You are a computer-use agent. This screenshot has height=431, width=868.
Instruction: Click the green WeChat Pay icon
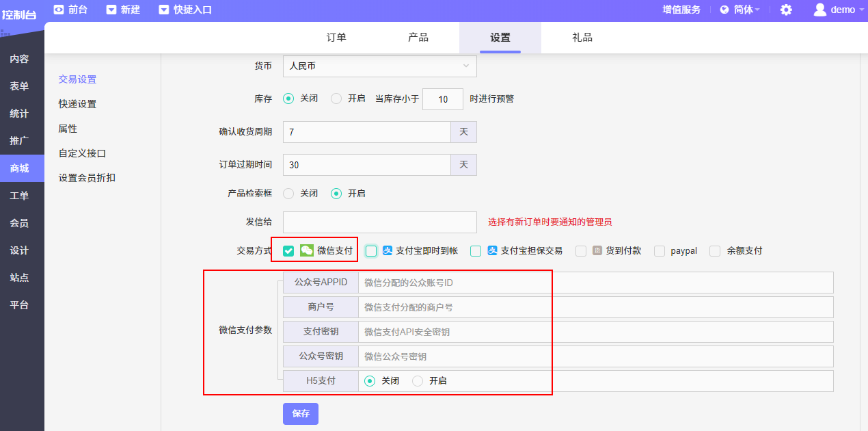307,250
